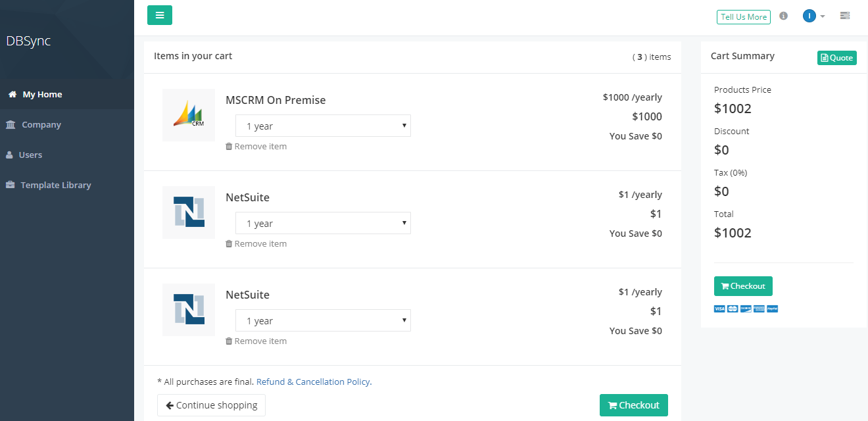This screenshot has width=868, height=421.
Task: Click the MSCRM On Premise product logo
Action: [x=189, y=115]
